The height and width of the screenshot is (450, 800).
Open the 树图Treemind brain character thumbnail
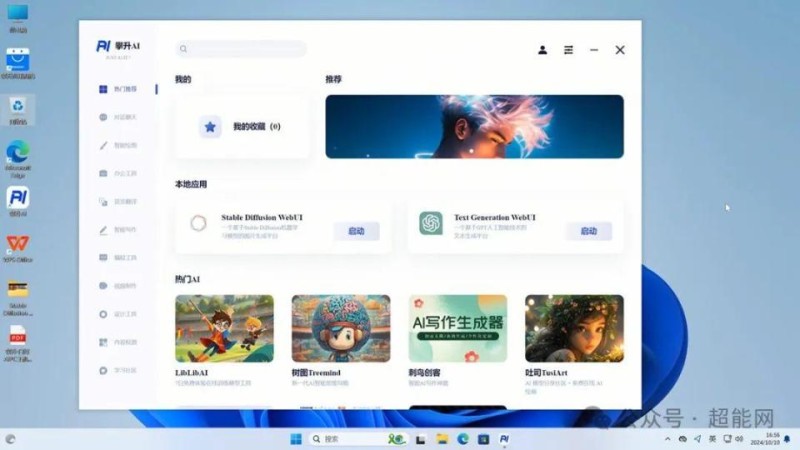tap(341, 329)
